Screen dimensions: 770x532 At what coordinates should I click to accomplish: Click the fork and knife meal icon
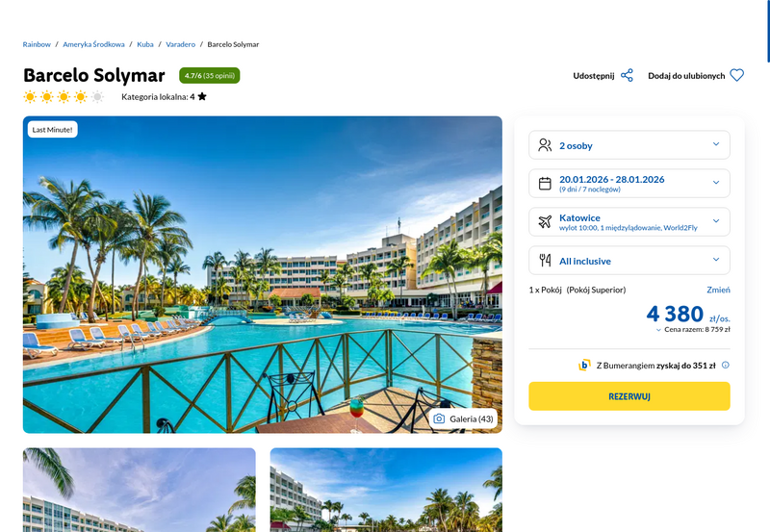[x=545, y=260]
